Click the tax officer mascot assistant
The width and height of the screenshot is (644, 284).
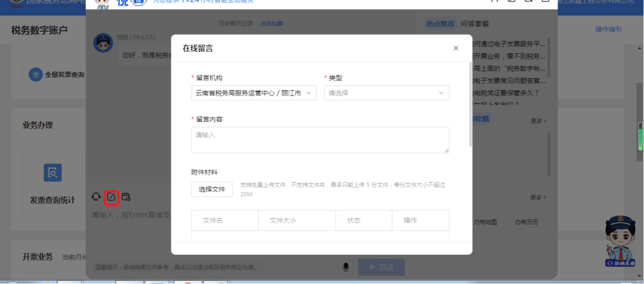[x=620, y=242]
